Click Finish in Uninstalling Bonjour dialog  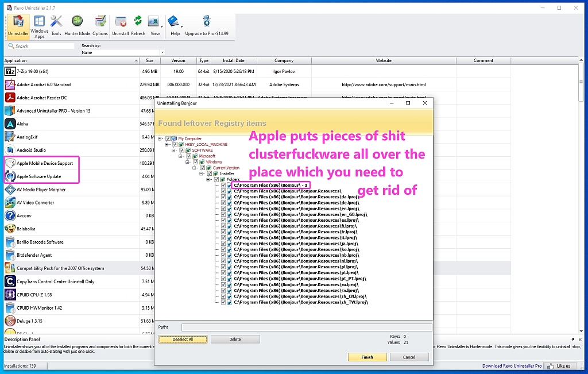pyautogui.click(x=367, y=357)
